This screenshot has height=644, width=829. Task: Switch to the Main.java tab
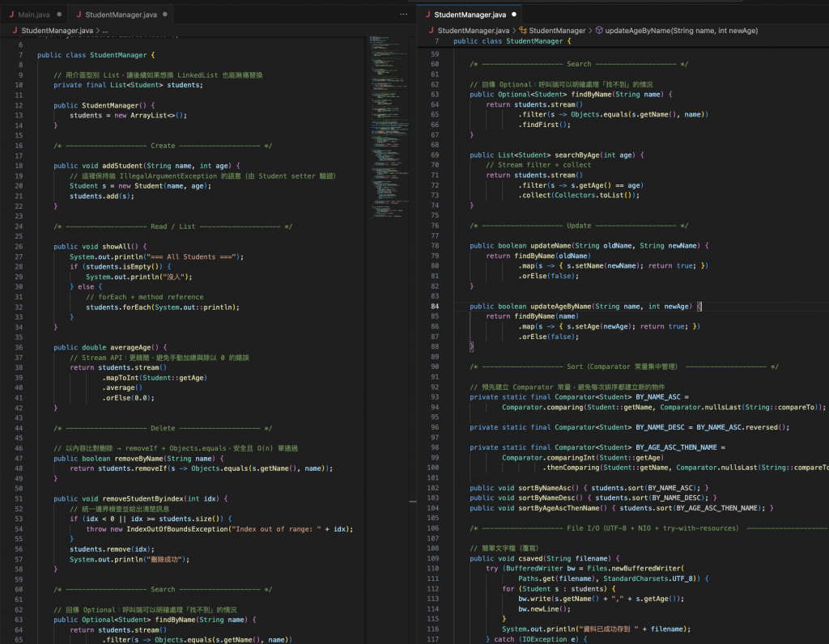tap(34, 15)
